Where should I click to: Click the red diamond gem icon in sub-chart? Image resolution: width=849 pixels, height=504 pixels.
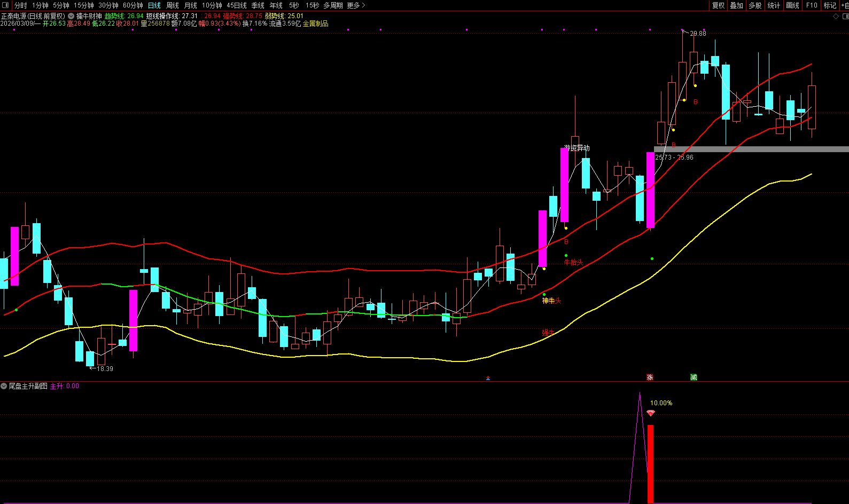[650, 413]
